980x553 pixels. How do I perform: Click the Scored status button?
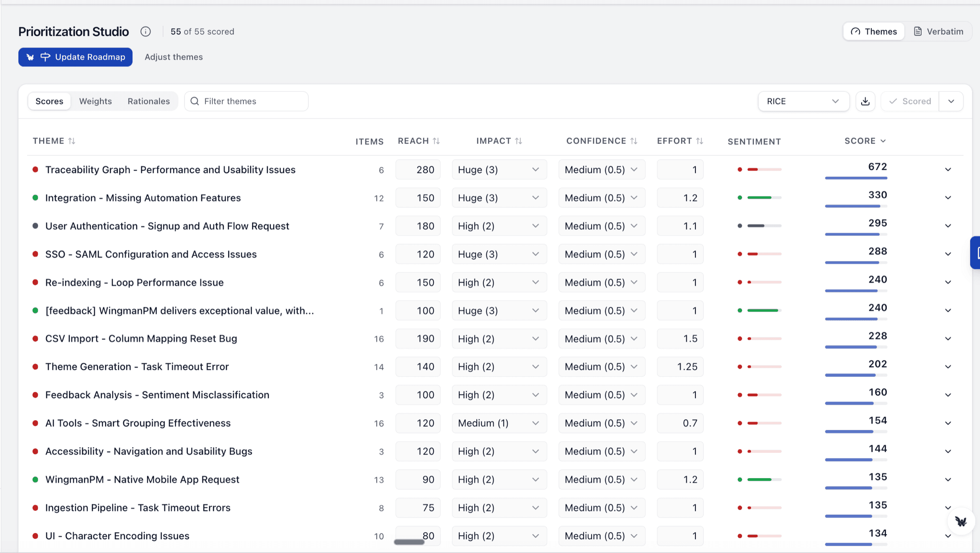click(910, 102)
